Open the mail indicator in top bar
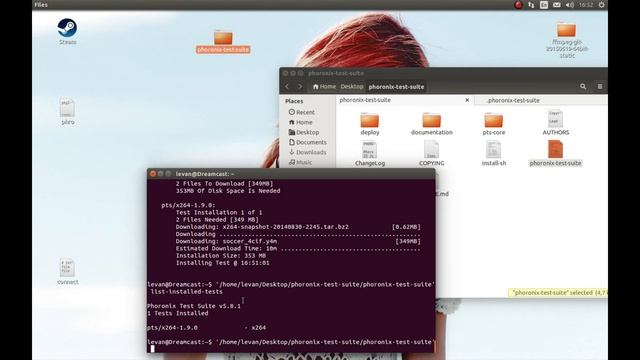 click(x=557, y=5)
